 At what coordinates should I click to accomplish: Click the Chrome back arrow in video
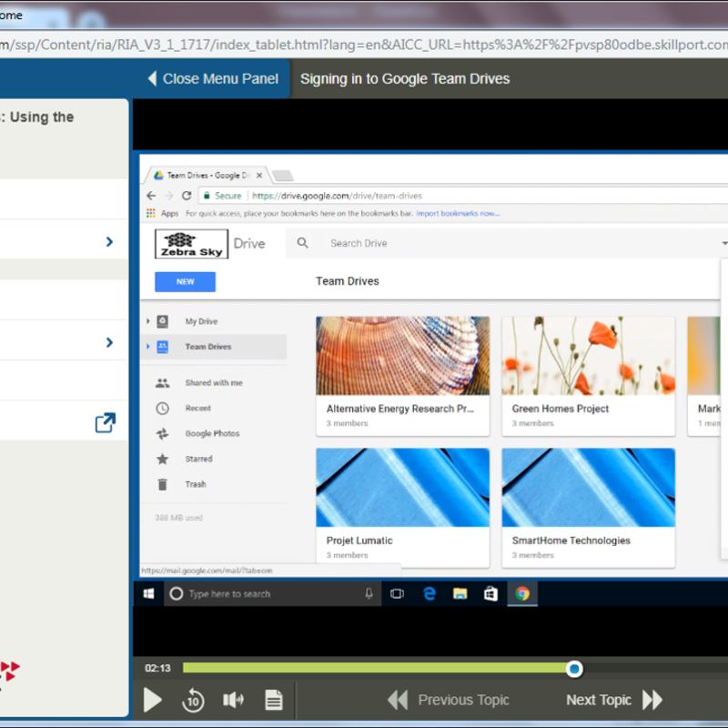151,196
